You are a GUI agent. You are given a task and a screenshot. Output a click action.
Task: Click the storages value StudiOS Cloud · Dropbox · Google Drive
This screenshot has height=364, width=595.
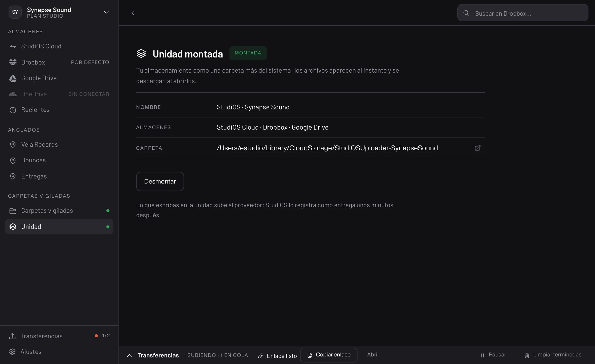273,127
